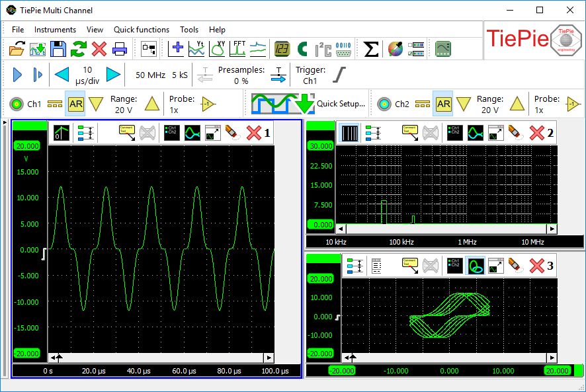
Task: Click the Sigma math function icon
Action: click(372, 49)
